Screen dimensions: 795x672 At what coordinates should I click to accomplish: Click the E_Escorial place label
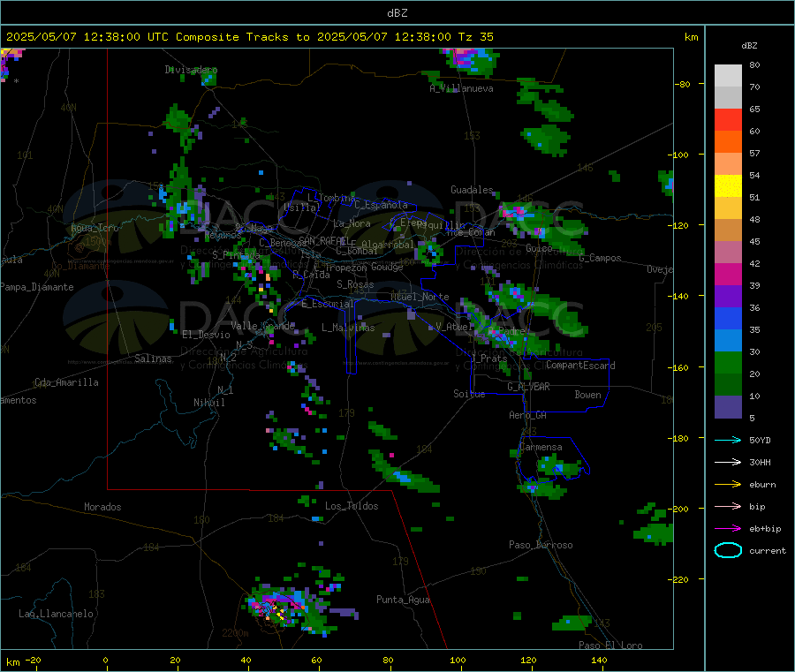(328, 304)
